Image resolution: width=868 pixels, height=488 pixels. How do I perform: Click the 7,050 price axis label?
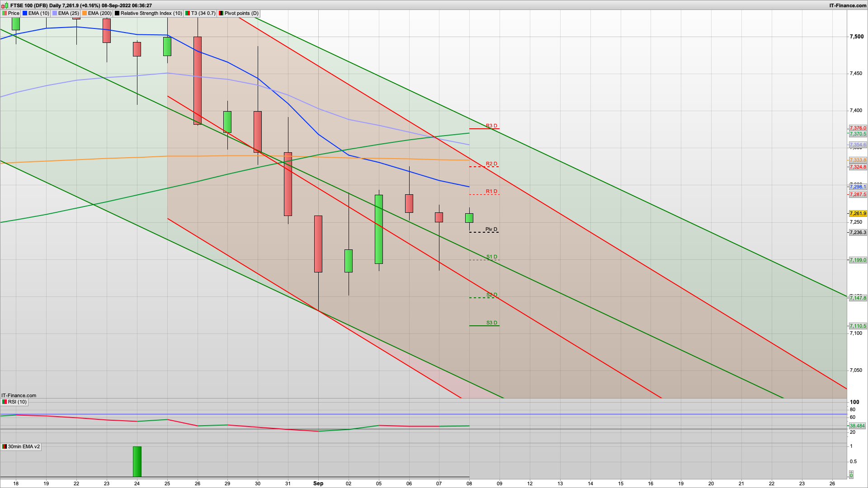coord(856,370)
